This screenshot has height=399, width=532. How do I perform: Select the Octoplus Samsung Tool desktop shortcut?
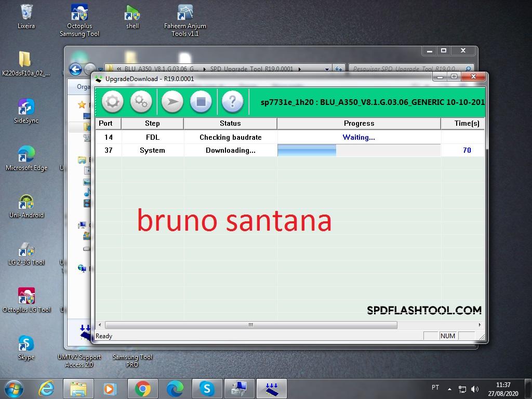[x=79, y=20]
